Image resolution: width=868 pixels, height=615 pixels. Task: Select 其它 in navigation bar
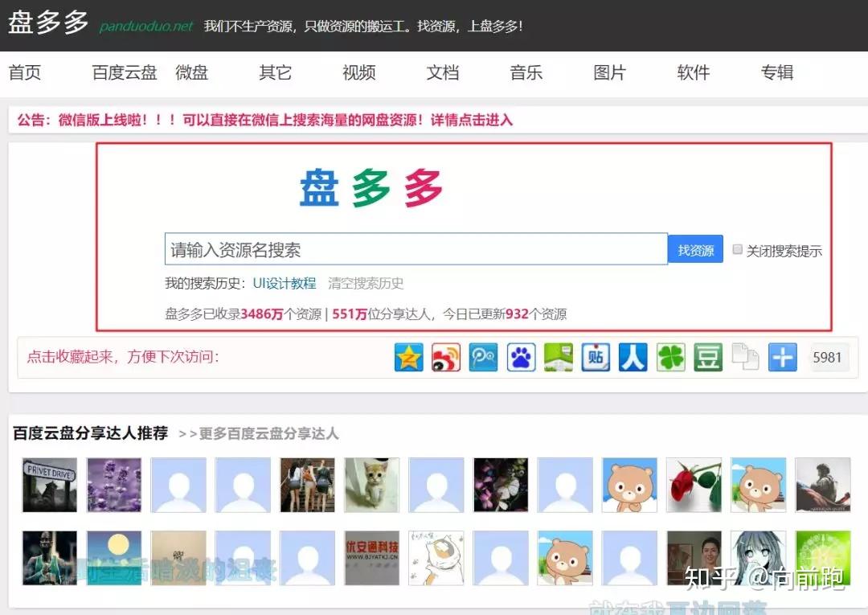click(275, 72)
